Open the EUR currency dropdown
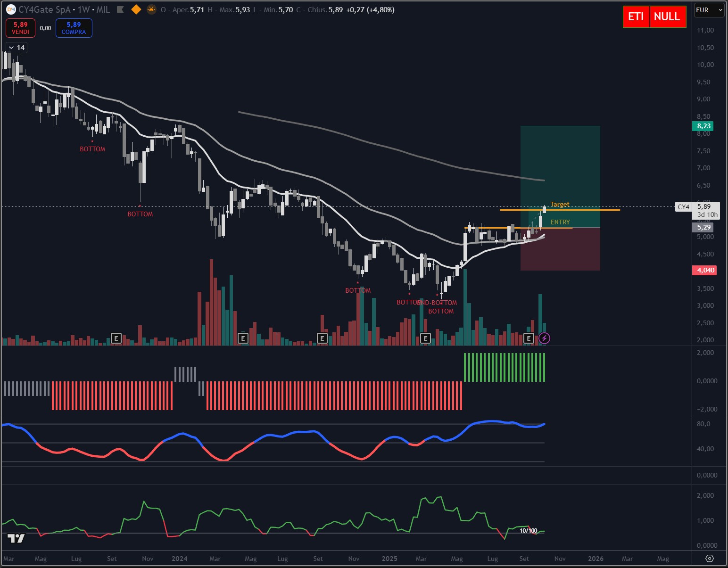 [708, 10]
